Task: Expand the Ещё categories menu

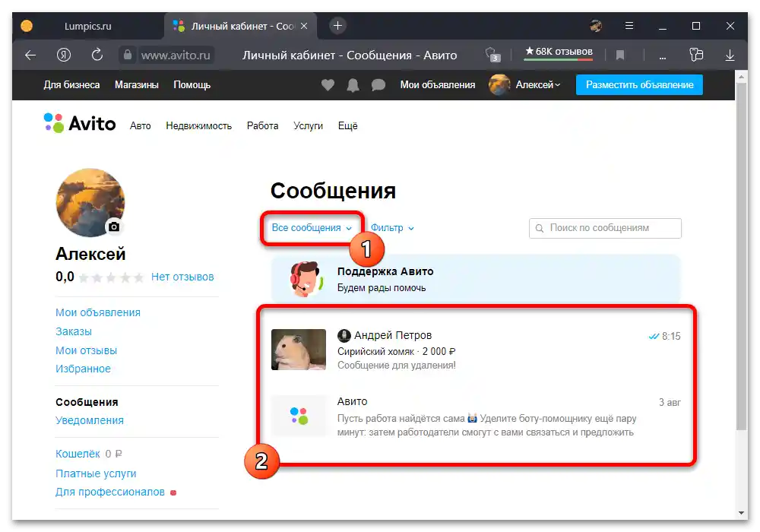Action: coord(347,126)
